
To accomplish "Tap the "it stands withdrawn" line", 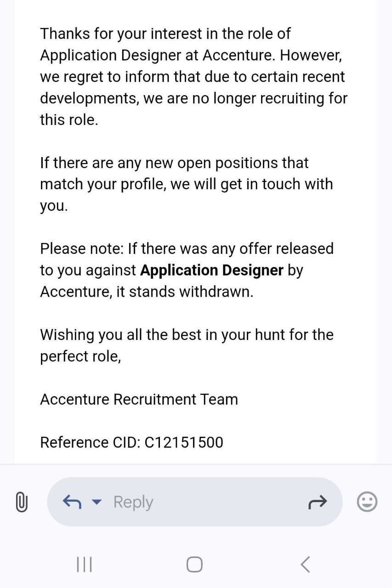I will (184, 292).
